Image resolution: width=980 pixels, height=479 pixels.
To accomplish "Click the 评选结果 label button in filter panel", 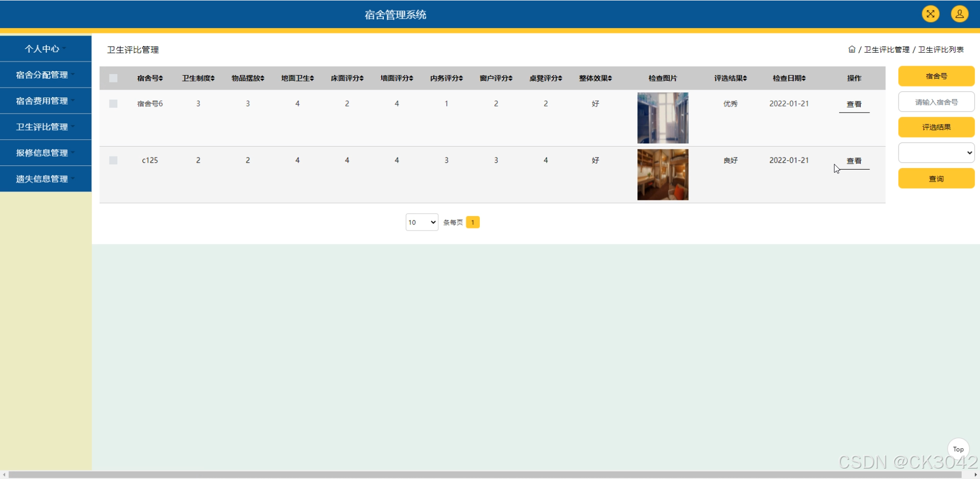I will point(936,127).
